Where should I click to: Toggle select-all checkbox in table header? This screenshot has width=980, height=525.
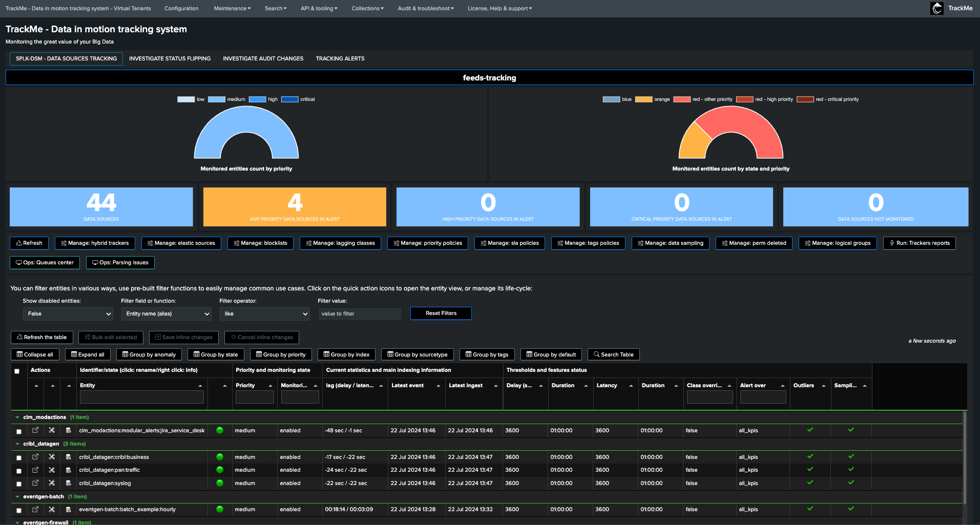click(17, 371)
